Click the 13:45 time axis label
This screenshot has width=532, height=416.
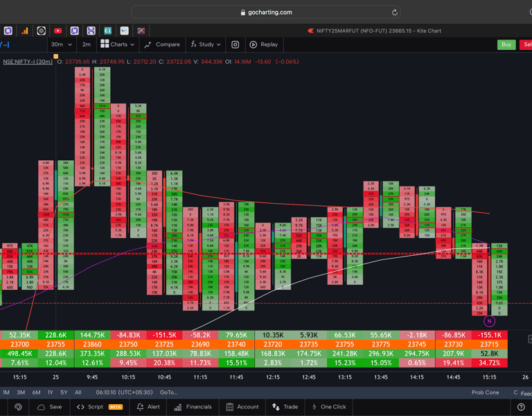pos(381,377)
